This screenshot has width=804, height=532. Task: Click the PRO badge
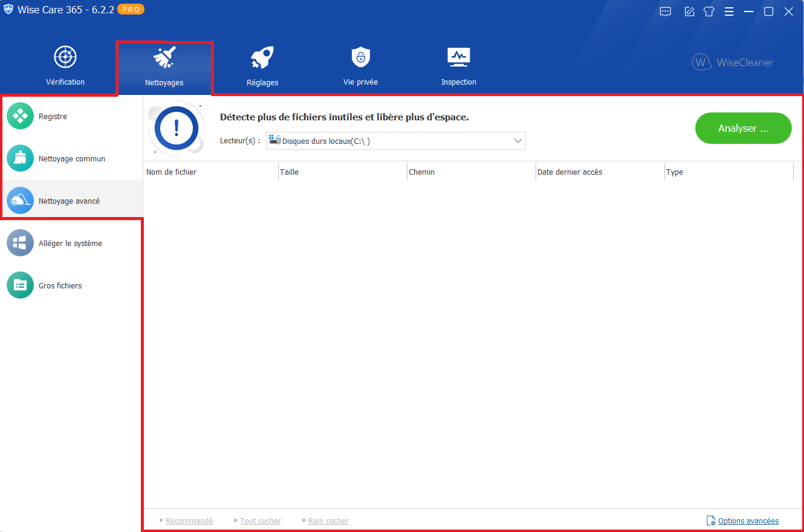click(x=131, y=10)
